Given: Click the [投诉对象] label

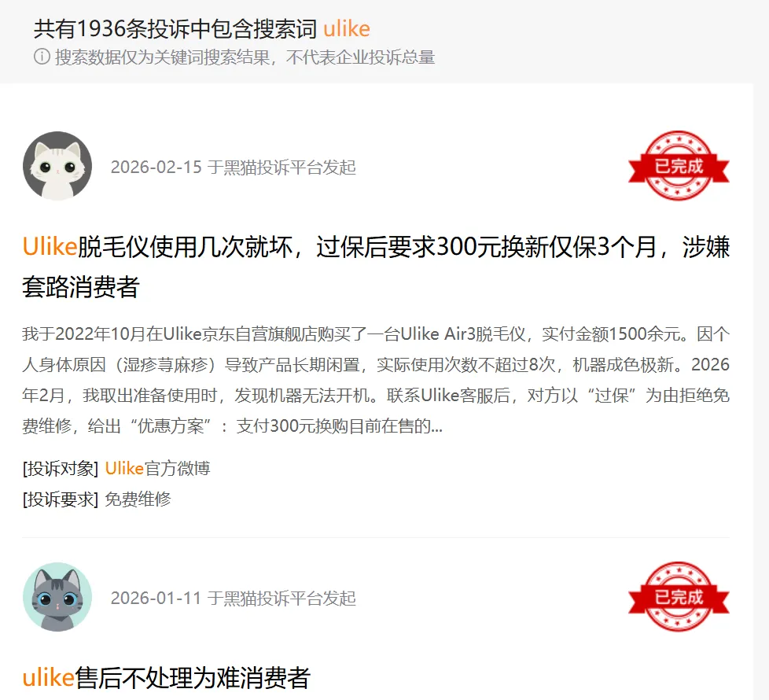Looking at the screenshot, I should 61,469.
